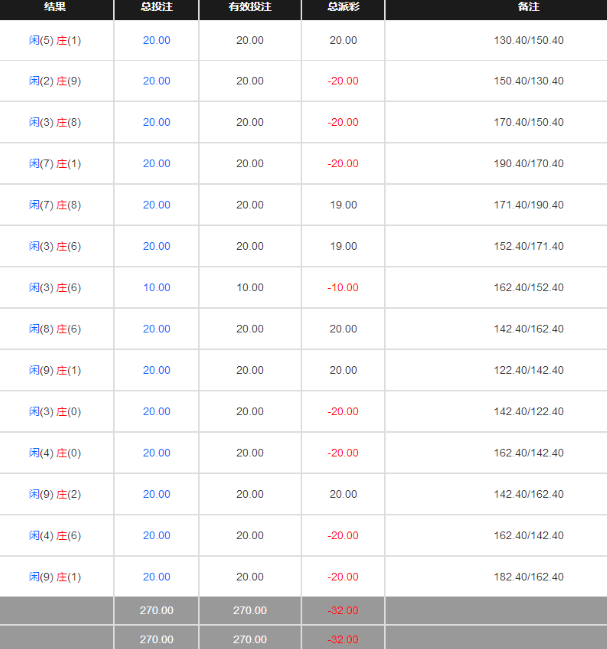Click the 总投注 column header
The image size is (607, 649).
click(156, 7)
